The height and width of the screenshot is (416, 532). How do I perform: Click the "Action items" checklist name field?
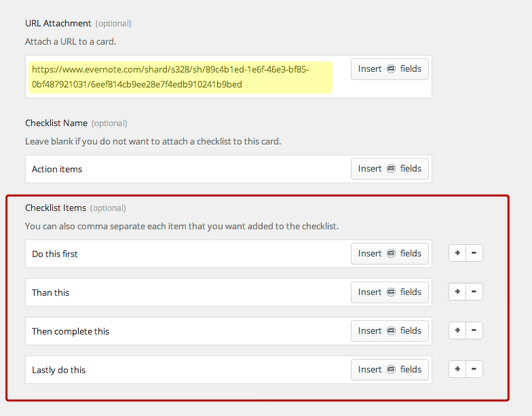tap(188, 169)
